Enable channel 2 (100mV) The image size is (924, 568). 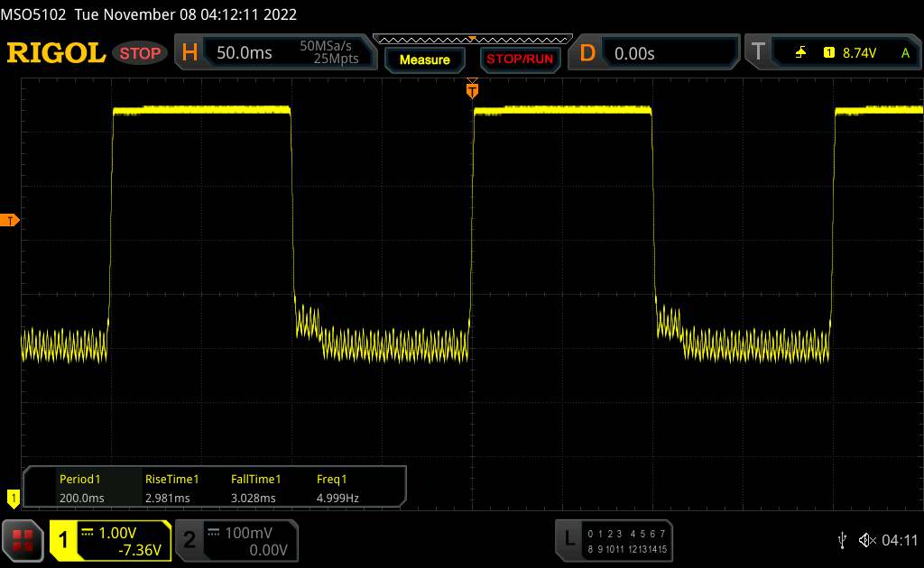pyautogui.click(x=235, y=540)
